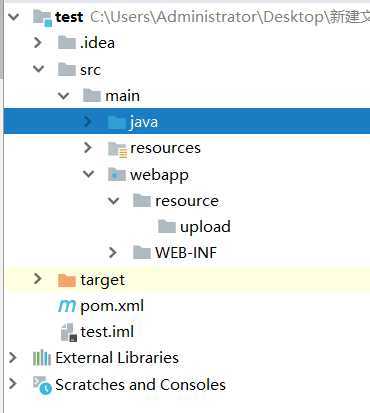Screen dimensions: 370x413
Task: Click the Scratches and Consoles icon
Action: (42, 385)
